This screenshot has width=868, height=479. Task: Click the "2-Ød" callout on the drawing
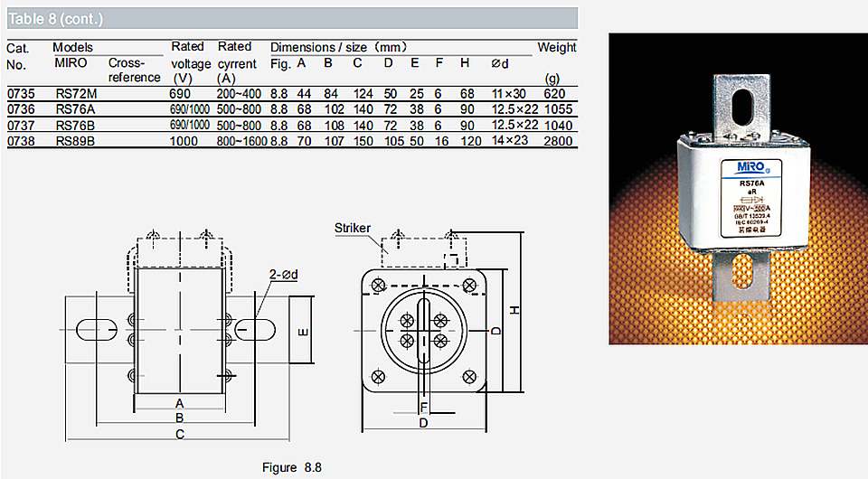(x=283, y=275)
